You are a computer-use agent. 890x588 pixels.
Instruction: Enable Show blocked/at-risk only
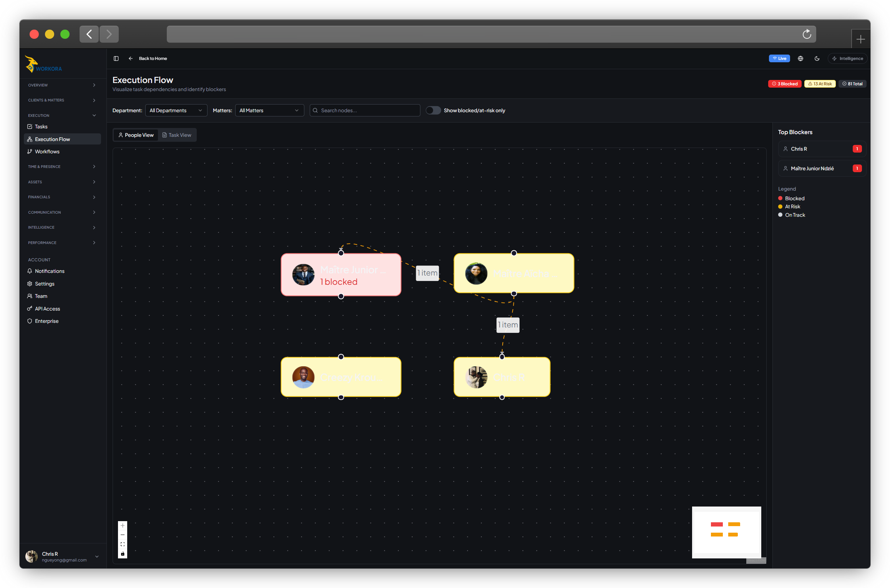pyautogui.click(x=433, y=110)
